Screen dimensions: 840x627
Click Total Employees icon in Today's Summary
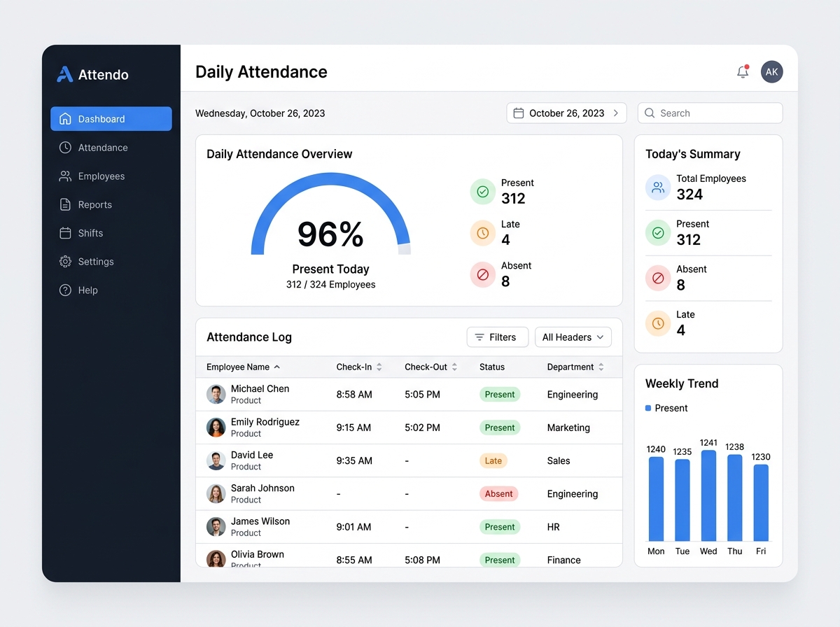click(x=658, y=188)
